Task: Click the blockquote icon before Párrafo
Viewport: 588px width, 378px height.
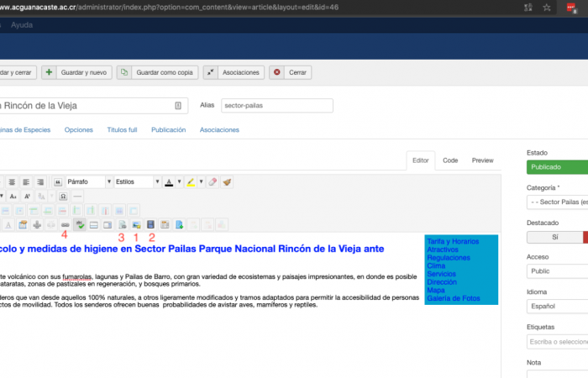Action: click(58, 181)
